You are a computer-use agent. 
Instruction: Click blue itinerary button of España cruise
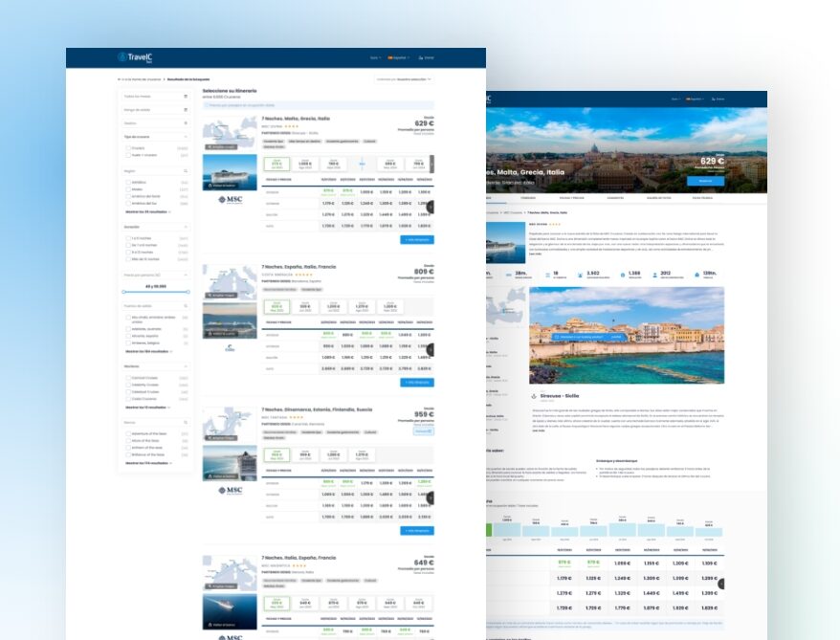click(x=417, y=383)
